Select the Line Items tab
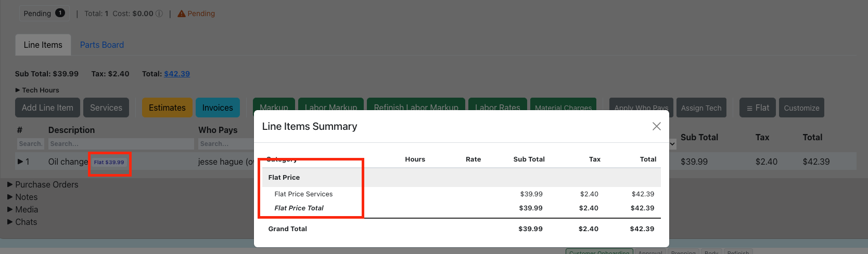 pyautogui.click(x=43, y=45)
